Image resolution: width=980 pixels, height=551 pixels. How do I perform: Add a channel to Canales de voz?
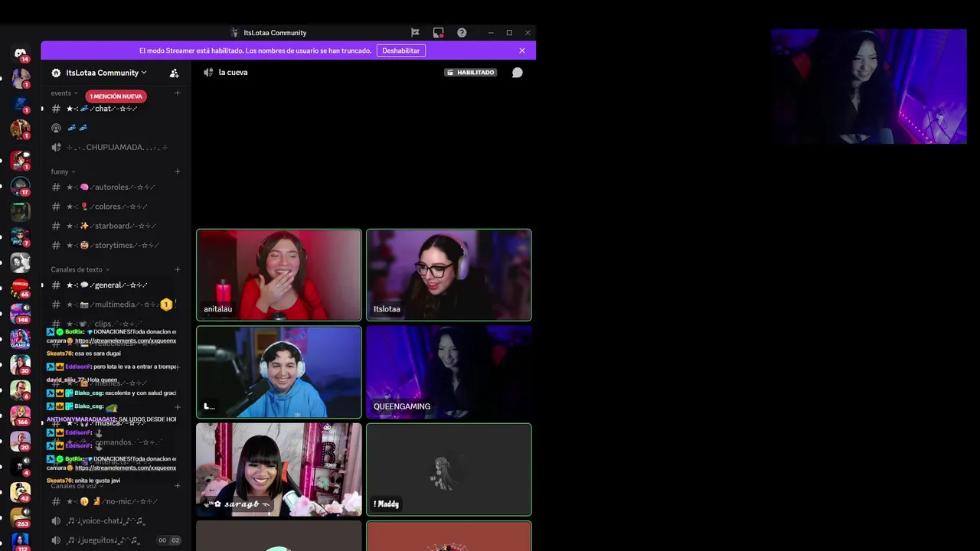178,486
